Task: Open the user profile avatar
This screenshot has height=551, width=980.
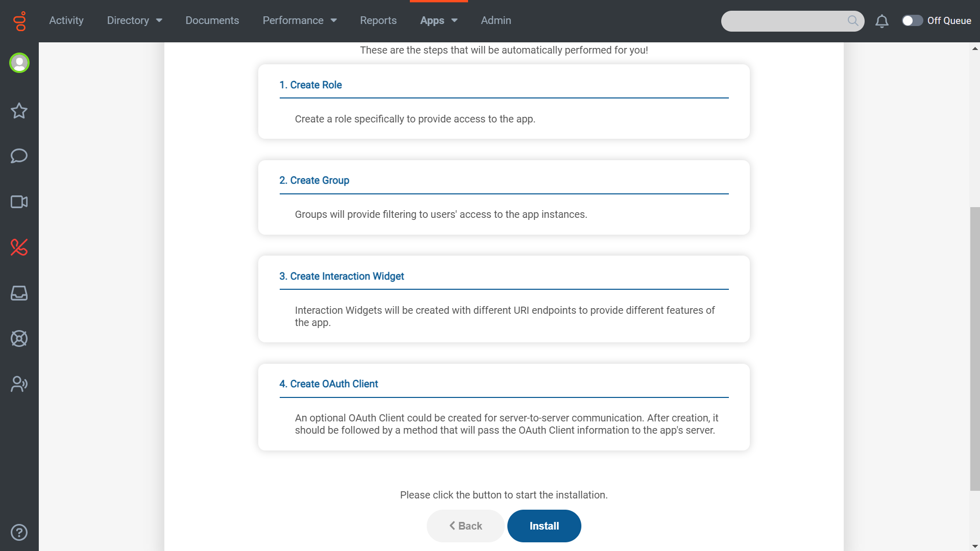Action: coord(19,63)
